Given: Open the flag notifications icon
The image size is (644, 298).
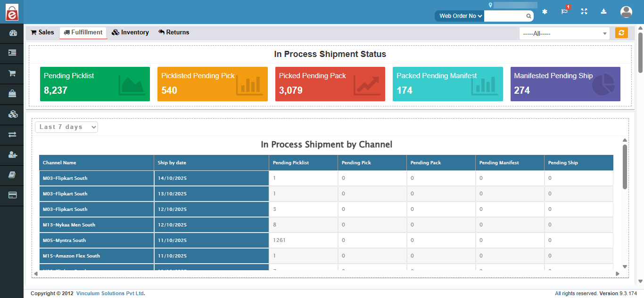Looking at the screenshot, I should pos(564,12).
